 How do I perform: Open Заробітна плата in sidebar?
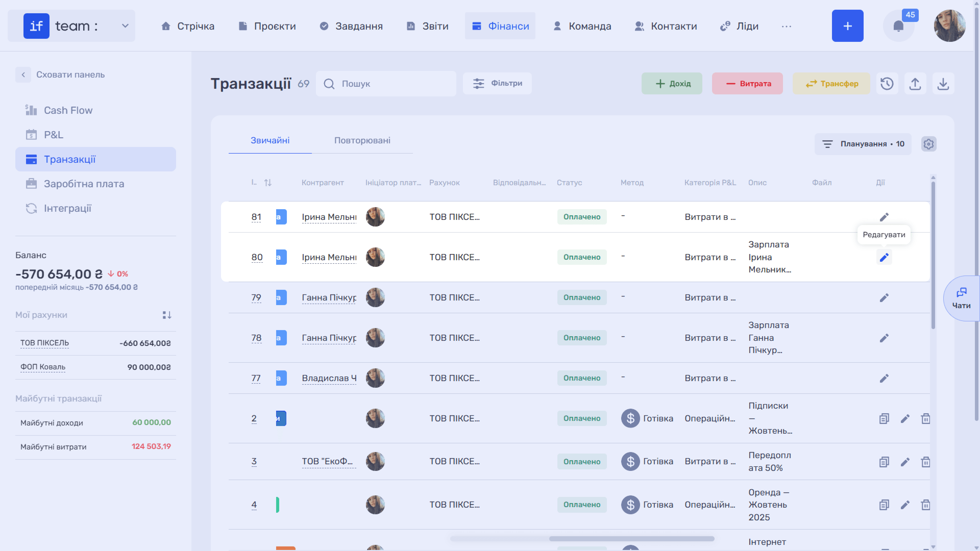click(x=96, y=184)
